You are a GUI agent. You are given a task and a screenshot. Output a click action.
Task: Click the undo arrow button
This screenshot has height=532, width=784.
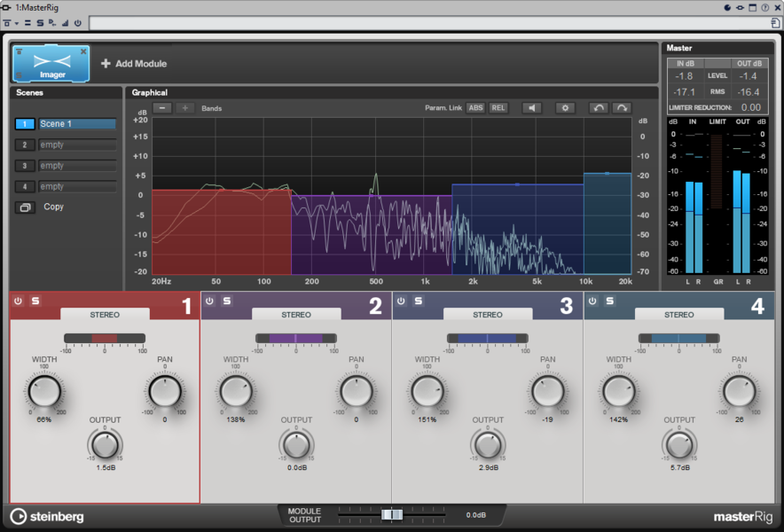(x=599, y=108)
